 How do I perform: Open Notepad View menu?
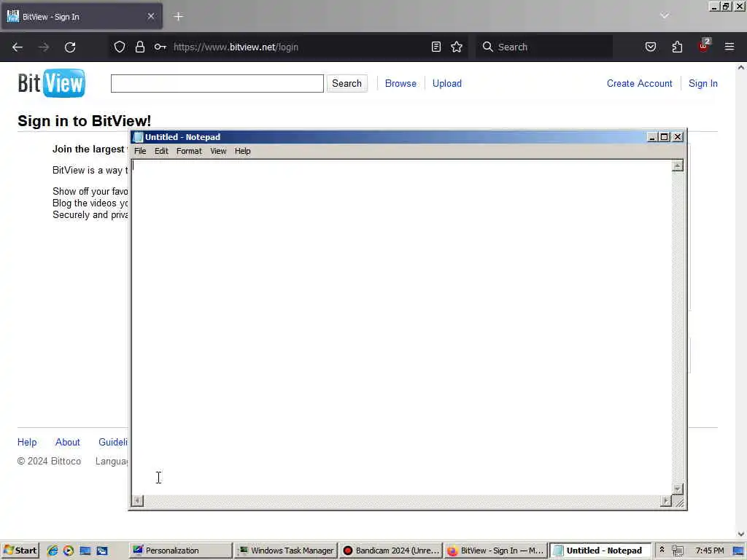218,151
